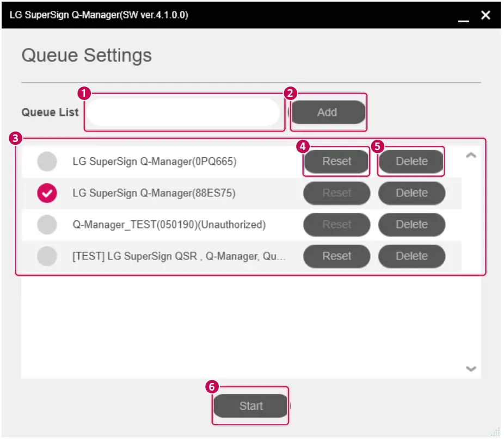Select the [TEST] LG SuperSign QSR queue
504x439 pixels.
[46, 256]
